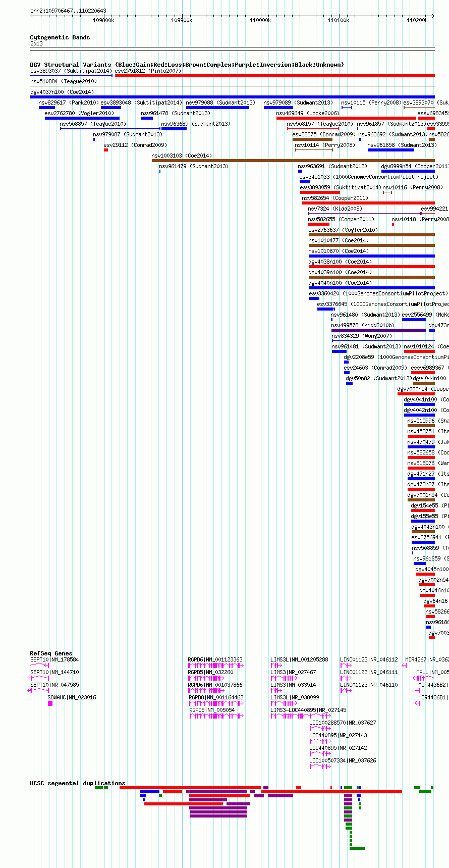Open gene RGPD8|NM_001164463
Screen dimensions: 449x868
click(x=216, y=697)
